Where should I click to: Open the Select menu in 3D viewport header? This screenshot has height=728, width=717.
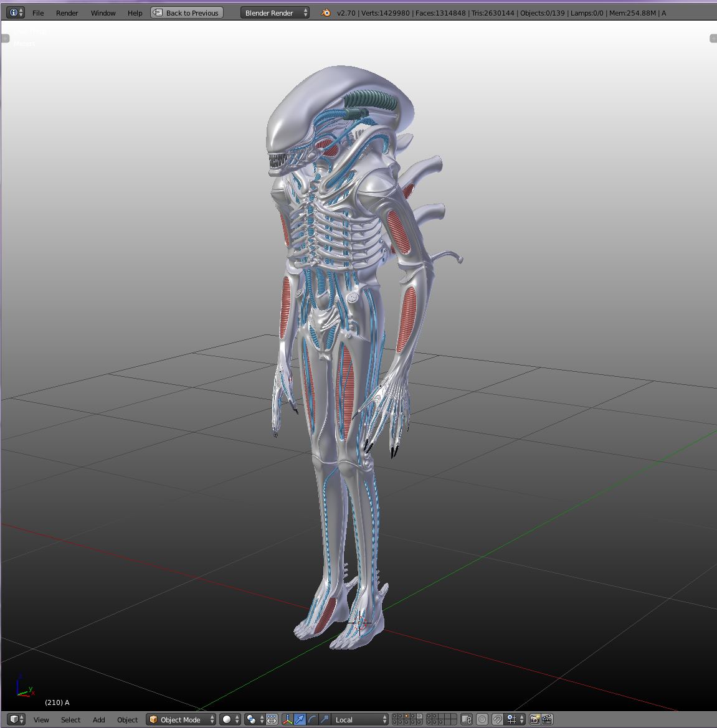(x=70, y=720)
